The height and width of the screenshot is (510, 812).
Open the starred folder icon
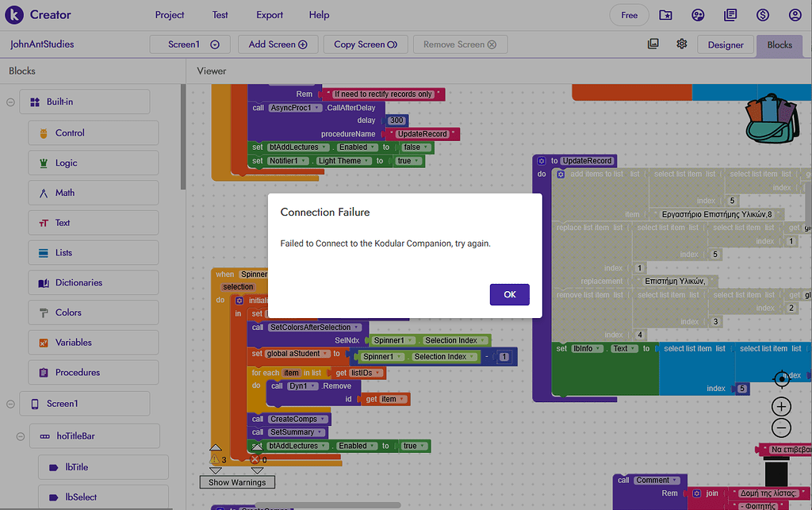pyautogui.click(x=665, y=15)
